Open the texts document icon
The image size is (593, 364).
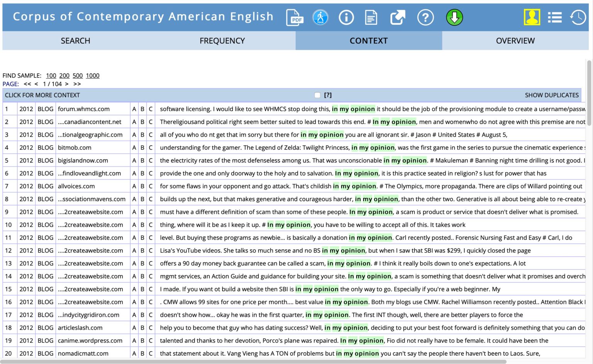pos(371,17)
